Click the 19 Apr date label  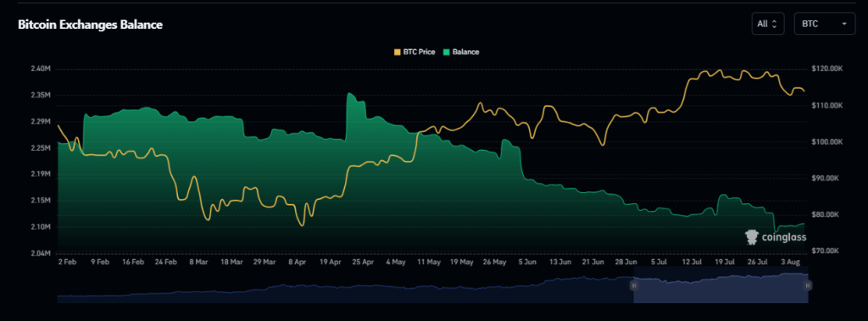[330, 262]
